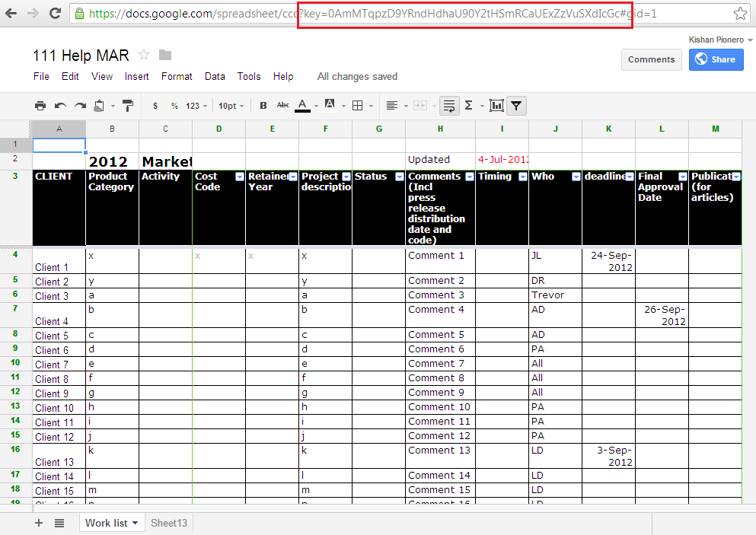Disable the filter toggle
This screenshot has height=535, width=756.
516,106
